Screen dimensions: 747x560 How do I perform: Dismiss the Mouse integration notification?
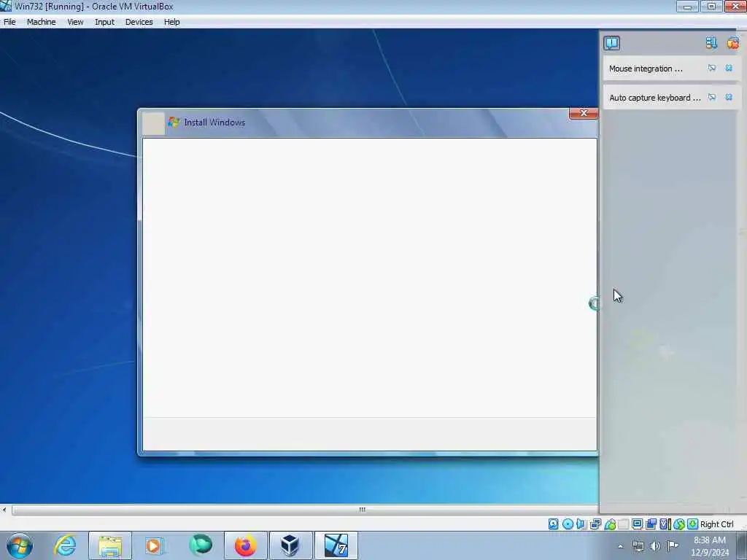[729, 68]
